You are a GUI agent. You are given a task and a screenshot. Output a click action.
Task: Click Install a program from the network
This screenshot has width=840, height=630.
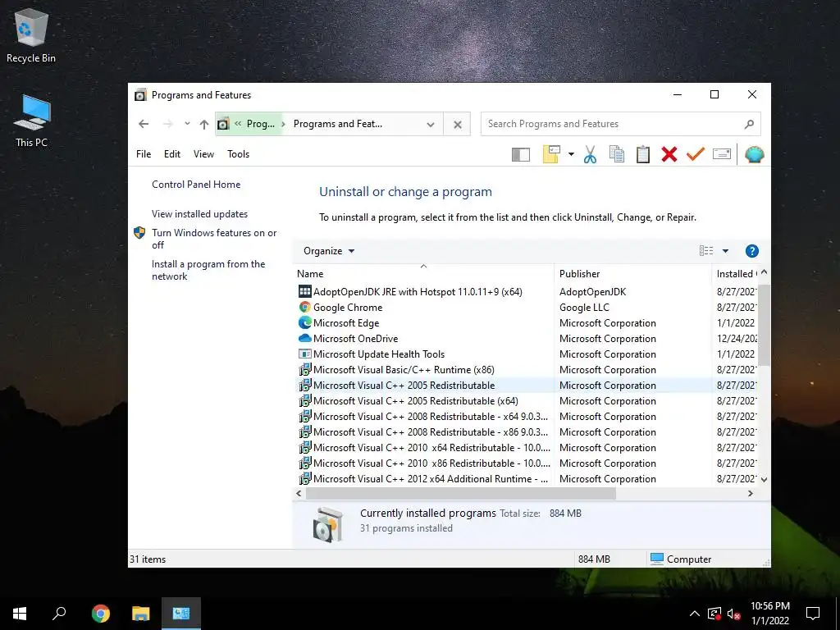tap(208, 270)
